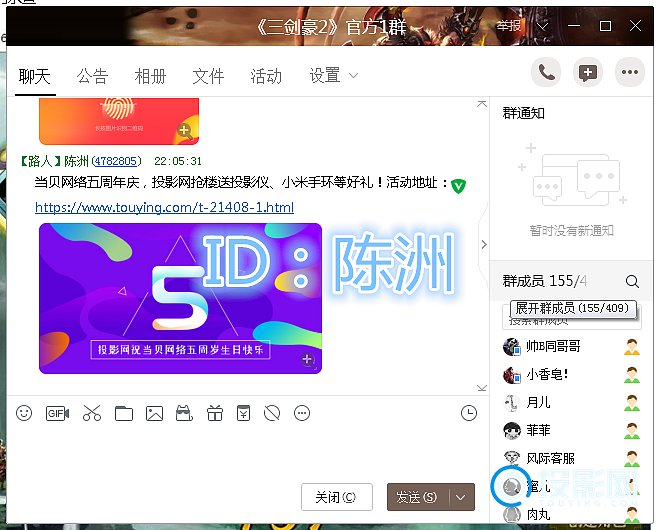Viewport: 660px width, 530px height.
Task: Select member 肉丸 in the list
Action: (572, 514)
